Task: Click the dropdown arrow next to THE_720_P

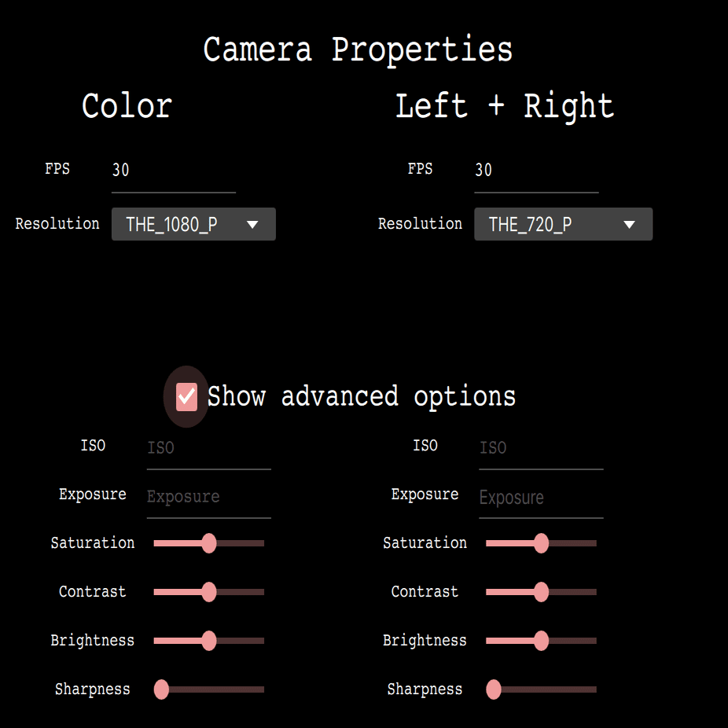Action: coord(628,224)
